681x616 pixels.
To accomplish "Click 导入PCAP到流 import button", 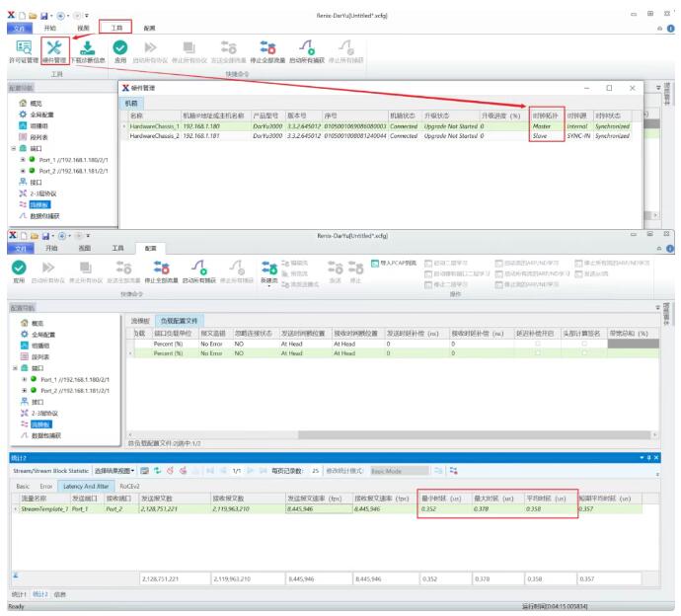I will [394, 264].
